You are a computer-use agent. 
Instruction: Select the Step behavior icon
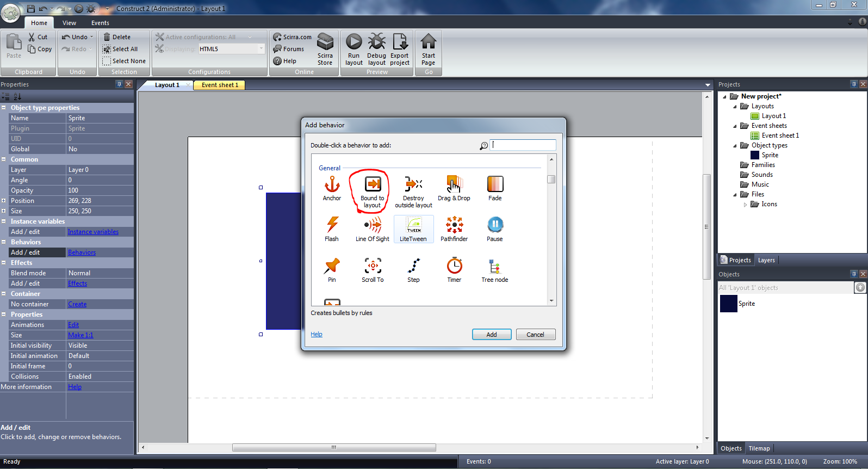pos(413,270)
